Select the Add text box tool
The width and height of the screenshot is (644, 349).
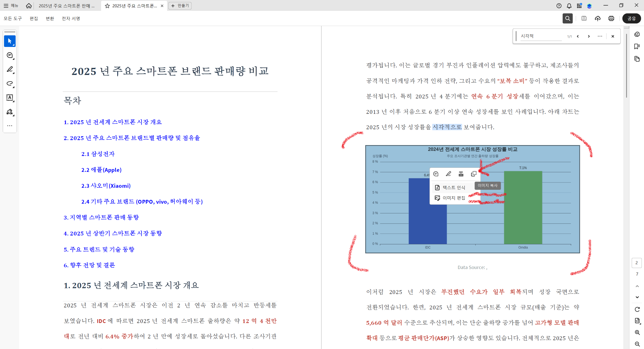(10, 98)
